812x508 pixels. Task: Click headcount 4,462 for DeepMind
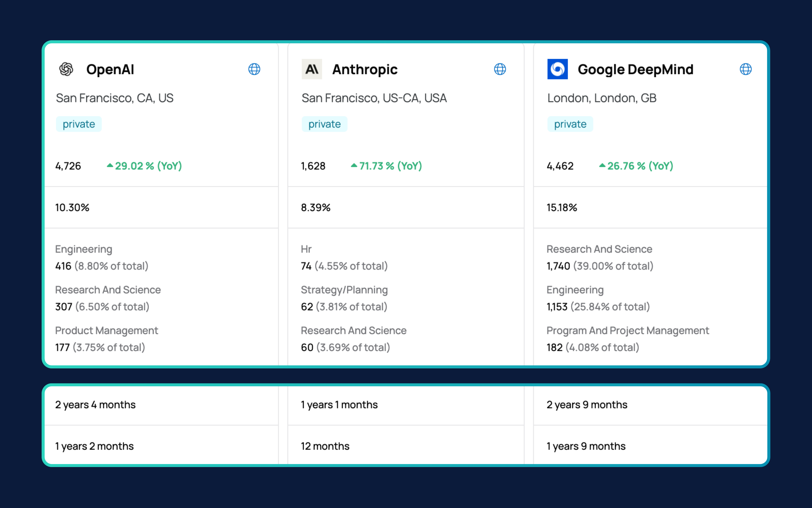click(x=560, y=166)
